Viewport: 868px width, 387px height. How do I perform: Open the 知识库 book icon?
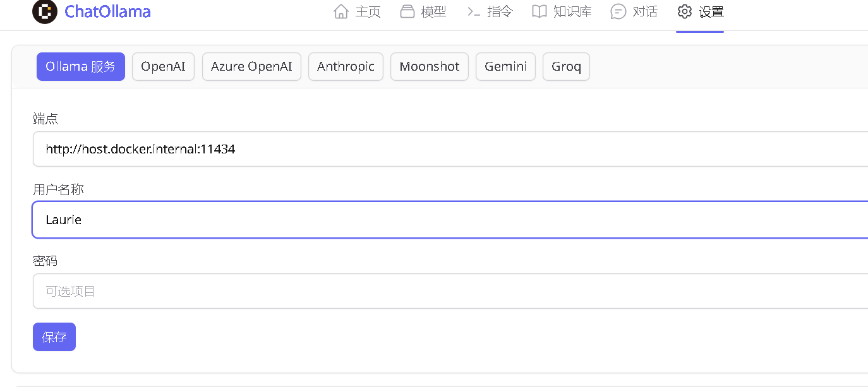(539, 11)
